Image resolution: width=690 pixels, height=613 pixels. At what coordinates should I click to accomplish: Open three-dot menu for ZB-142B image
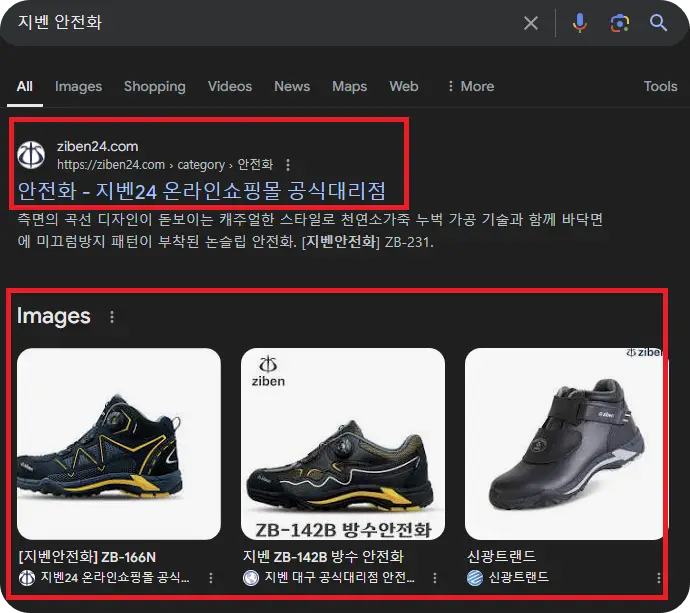tap(435, 578)
